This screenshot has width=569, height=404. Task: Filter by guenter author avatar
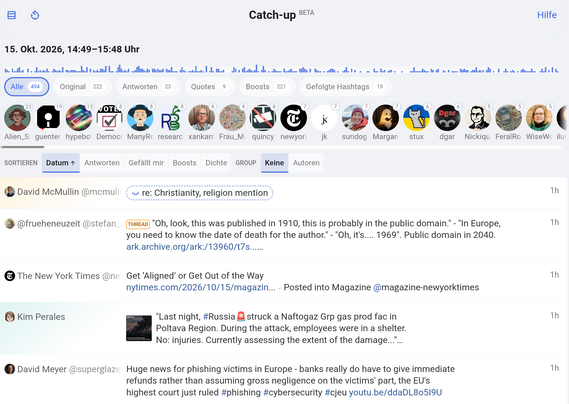48,118
